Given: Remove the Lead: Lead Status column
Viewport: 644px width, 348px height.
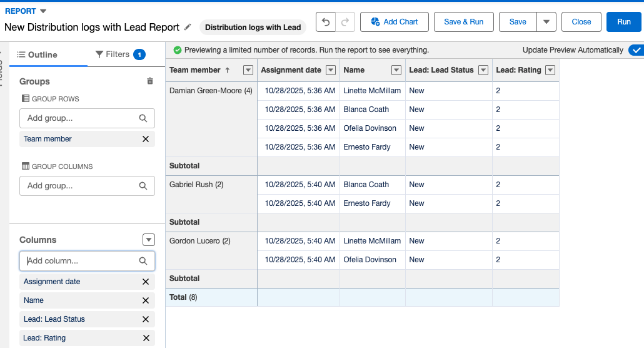Looking at the screenshot, I should coord(146,319).
